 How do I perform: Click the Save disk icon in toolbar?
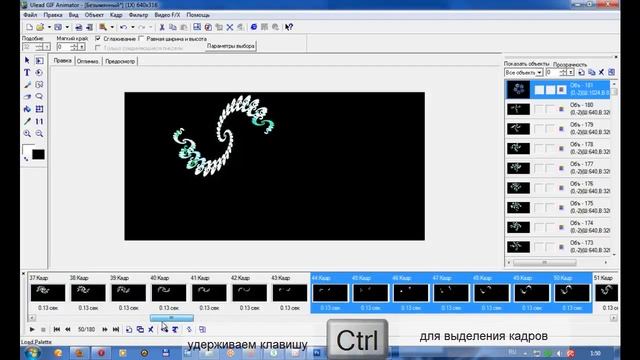pos(58,27)
